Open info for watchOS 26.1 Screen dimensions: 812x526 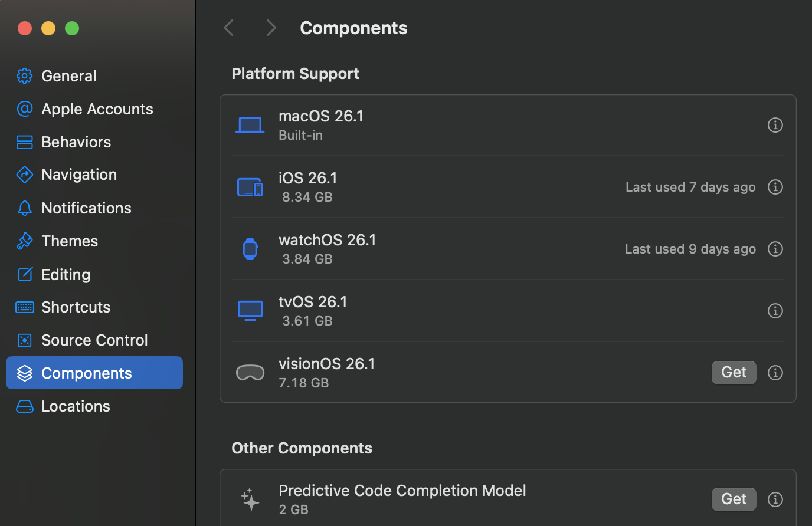pos(775,248)
